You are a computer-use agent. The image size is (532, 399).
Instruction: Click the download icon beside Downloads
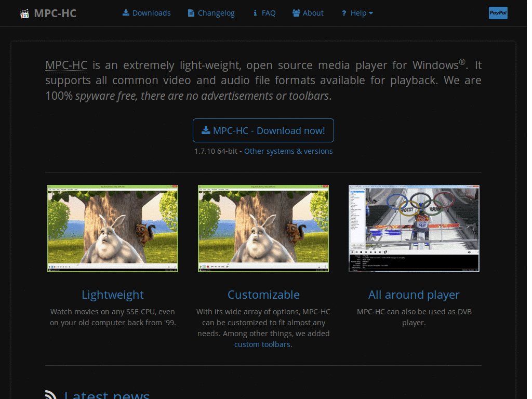pyautogui.click(x=126, y=13)
